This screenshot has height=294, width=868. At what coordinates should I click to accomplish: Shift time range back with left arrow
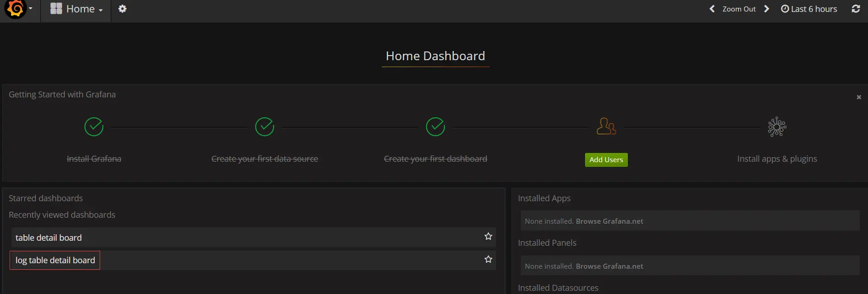[x=712, y=9]
